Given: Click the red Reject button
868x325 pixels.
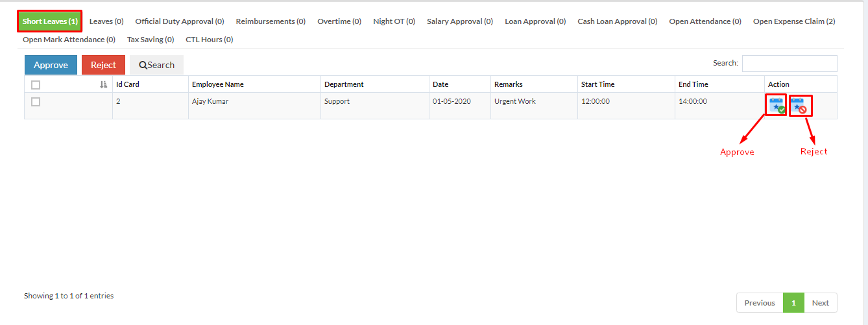Looking at the screenshot, I should 103,65.
